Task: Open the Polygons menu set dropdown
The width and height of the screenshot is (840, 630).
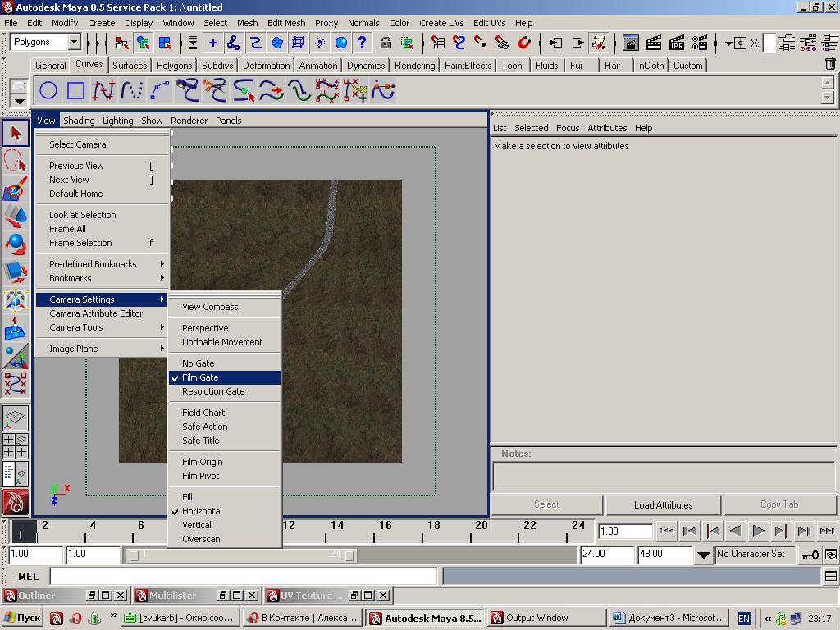Action: [x=74, y=42]
